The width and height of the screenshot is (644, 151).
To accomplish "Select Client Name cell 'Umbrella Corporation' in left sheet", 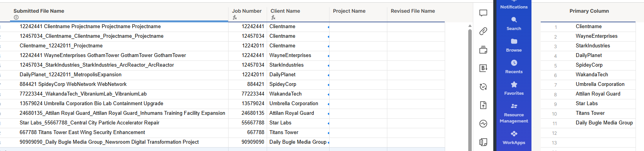I will [x=298, y=104].
